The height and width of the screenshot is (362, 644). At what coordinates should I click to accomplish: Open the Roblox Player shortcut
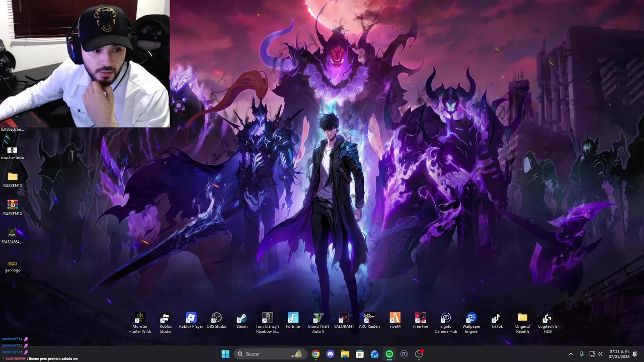pos(191,320)
